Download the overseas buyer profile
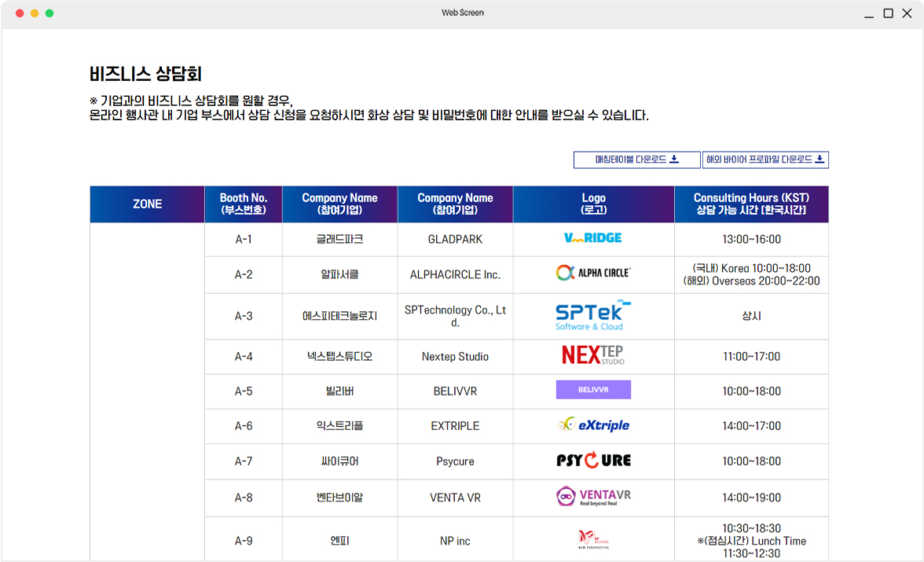This screenshot has width=924, height=562. tap(764, 160)
